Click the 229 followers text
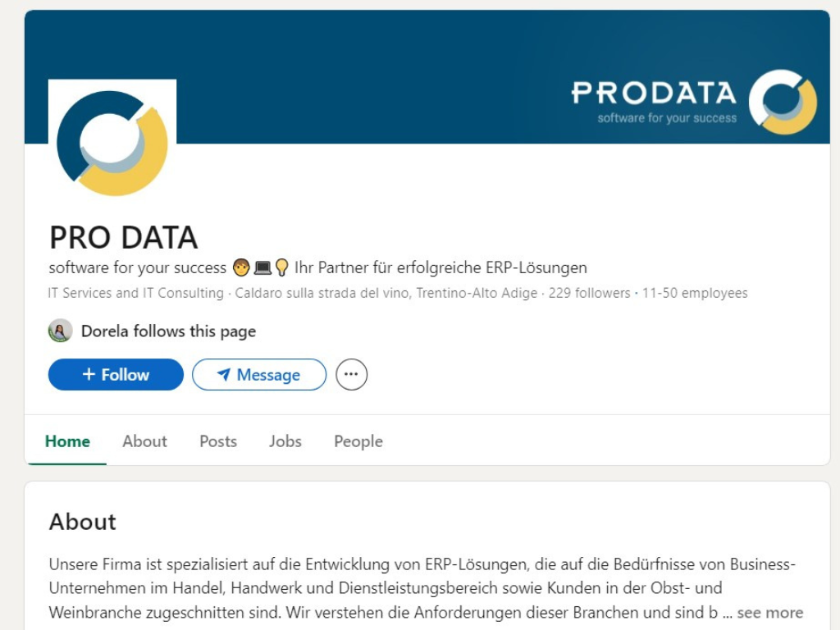The image size is (840, 630). pyautogui.click(x=589, y=293)
